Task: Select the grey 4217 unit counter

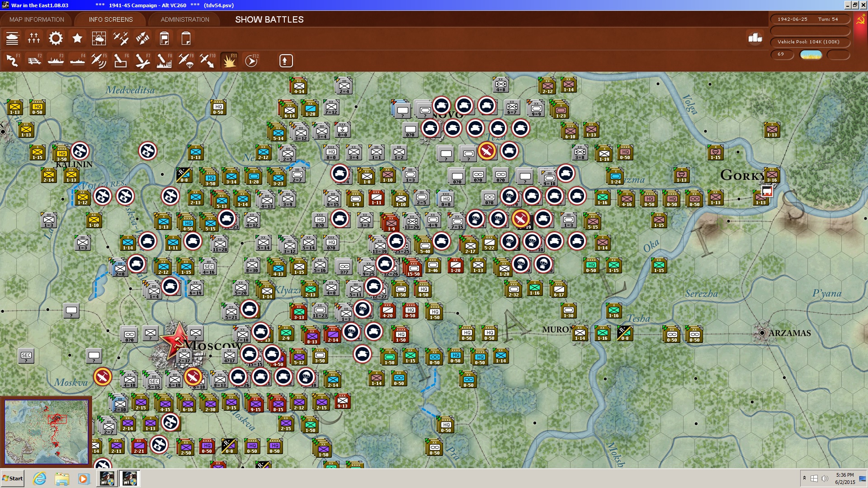Action: pos(230,356)
